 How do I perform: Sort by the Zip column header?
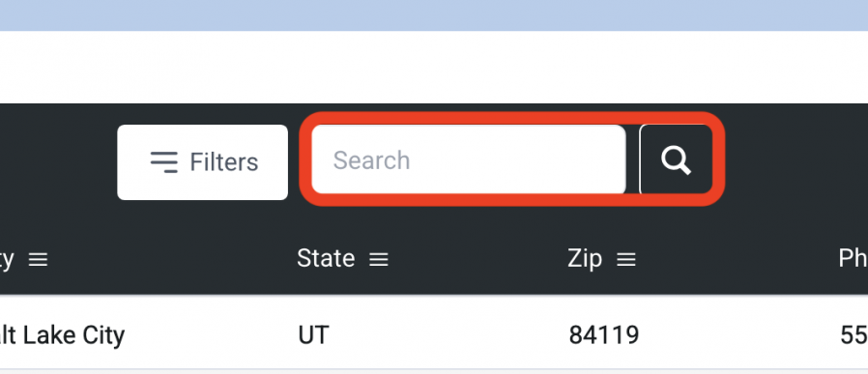[x=585, y=259]
